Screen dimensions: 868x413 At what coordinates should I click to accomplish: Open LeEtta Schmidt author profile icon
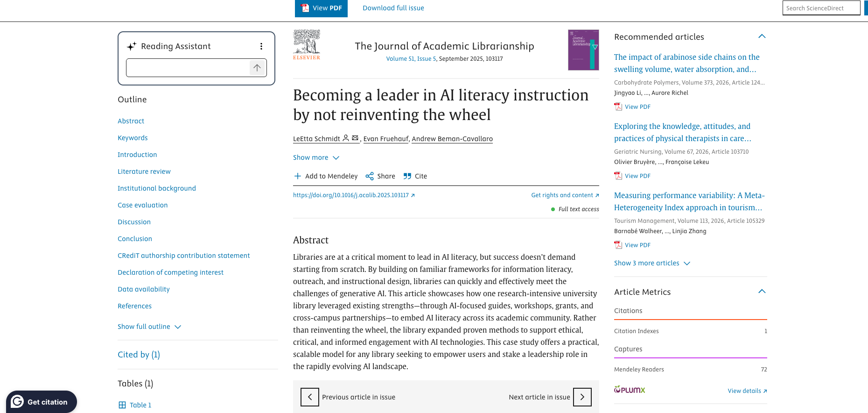pos(346,138)
